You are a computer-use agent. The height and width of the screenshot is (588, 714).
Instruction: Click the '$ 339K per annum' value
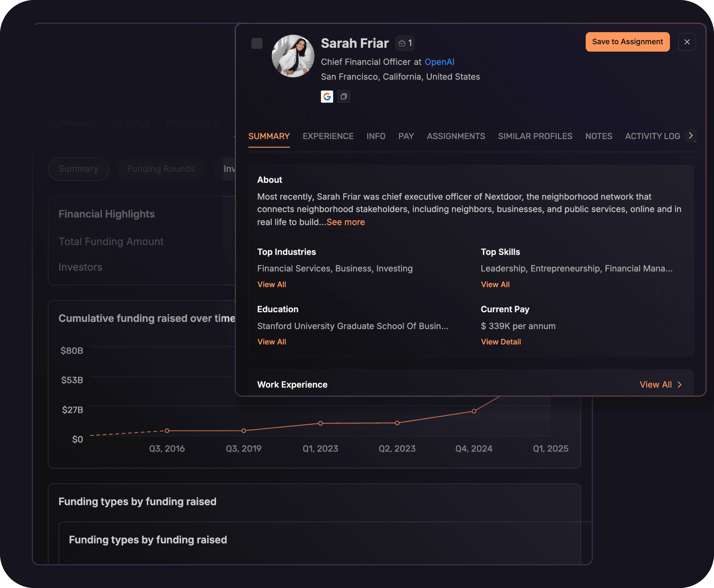tap(518, 326)
